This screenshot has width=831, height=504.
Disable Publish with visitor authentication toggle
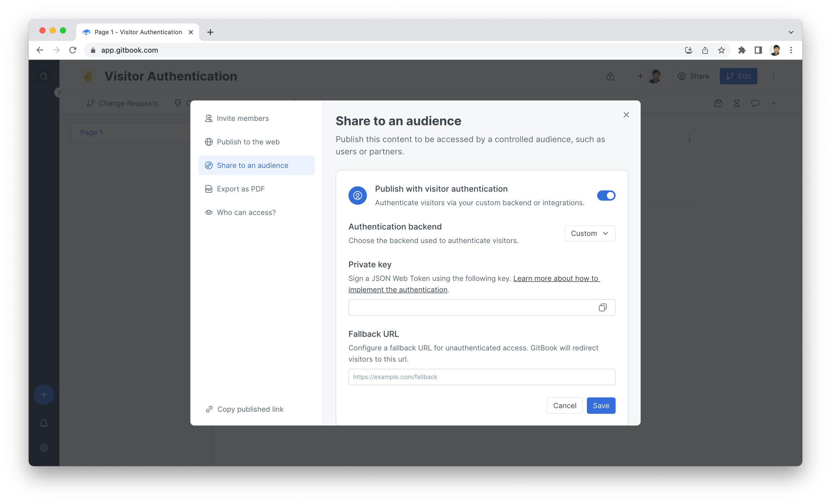[x=606, y=195]
